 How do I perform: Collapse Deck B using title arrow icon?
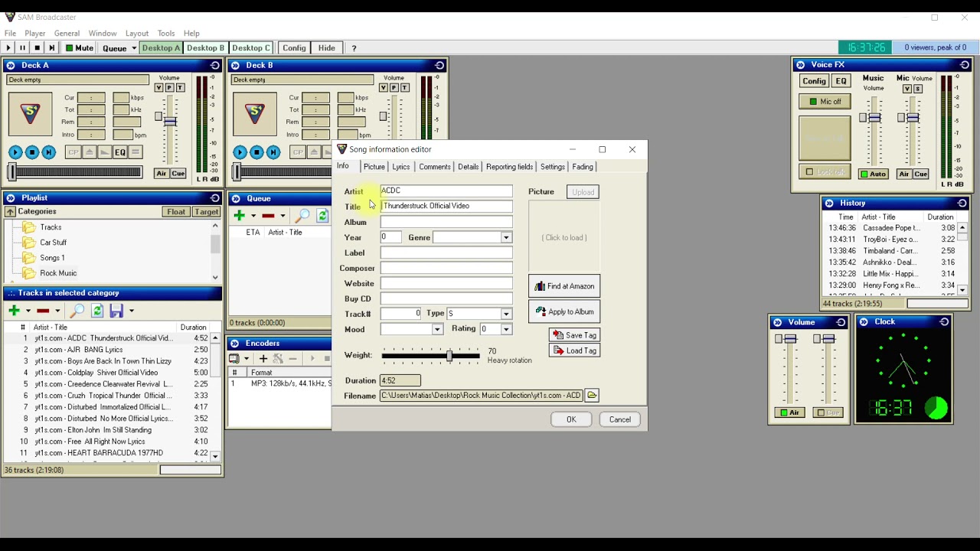click(236, 65)
